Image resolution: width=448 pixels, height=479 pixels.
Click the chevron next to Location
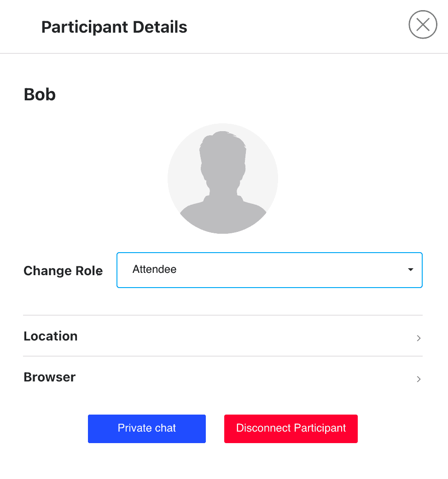click(419, 338)
